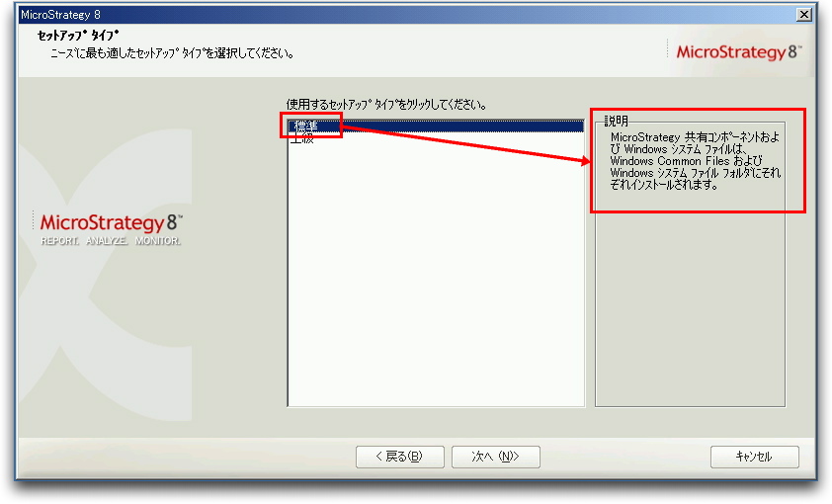Viewport: 832px width, 504px height.
Task: Click the MicroStrategy 8 logo in the header
Action: pyautogui.click(x=738, y=52)
